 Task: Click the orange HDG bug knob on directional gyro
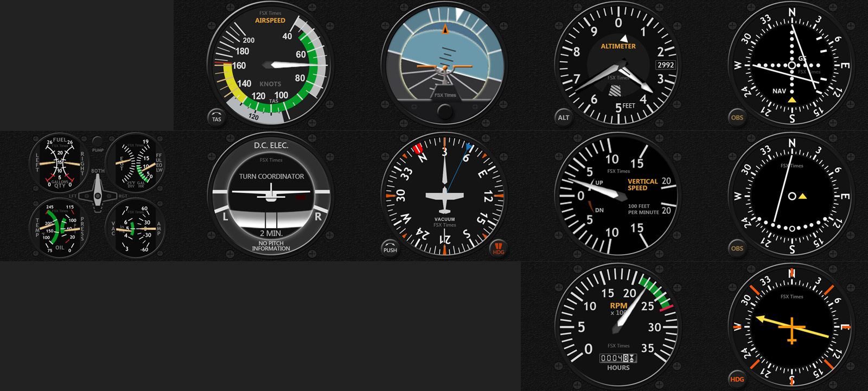coord(498,249)
